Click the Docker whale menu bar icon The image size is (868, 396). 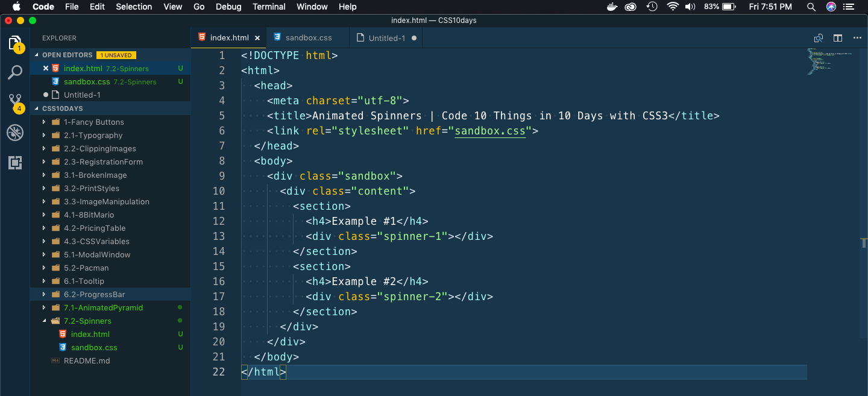(x=612, y=7)
